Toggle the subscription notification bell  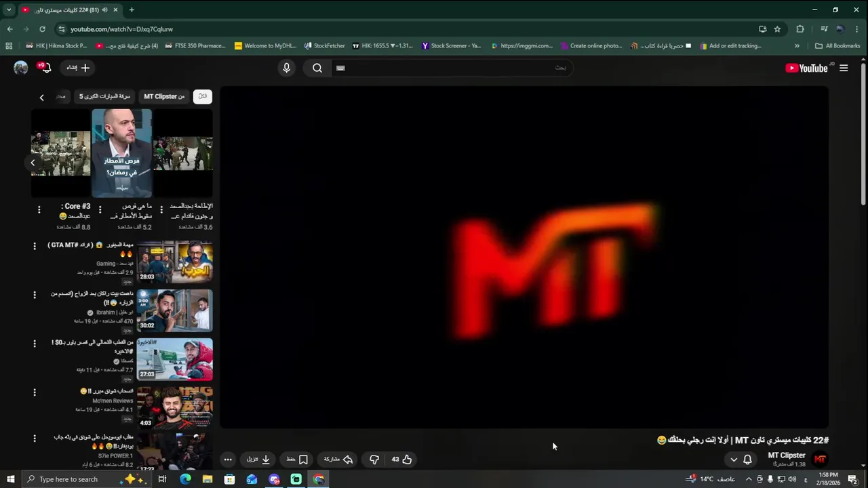click(x=747, y=460)
